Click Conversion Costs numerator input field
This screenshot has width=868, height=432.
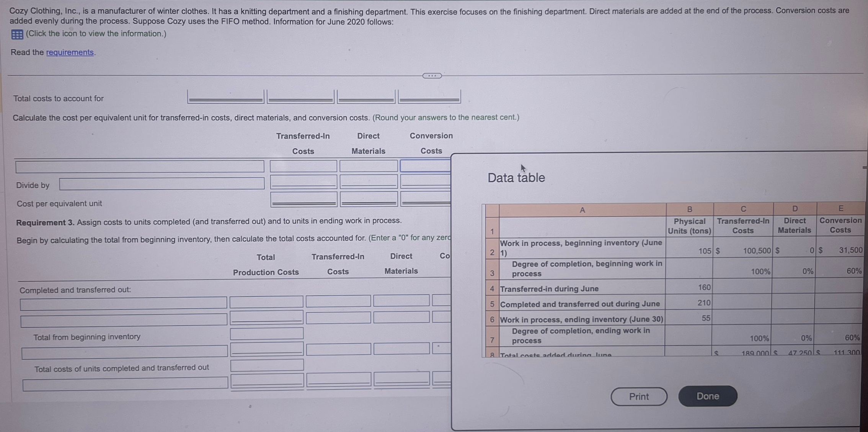tap(425, 166)
